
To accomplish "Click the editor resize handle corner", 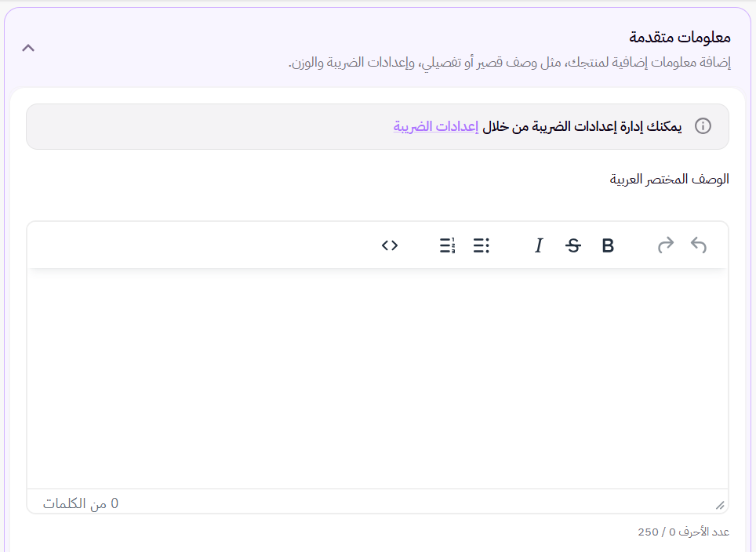I will (x=720, y=505).
